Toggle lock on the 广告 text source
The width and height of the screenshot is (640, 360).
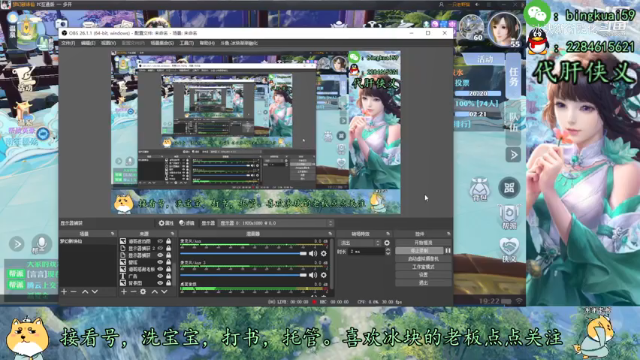tap(169, 276)
